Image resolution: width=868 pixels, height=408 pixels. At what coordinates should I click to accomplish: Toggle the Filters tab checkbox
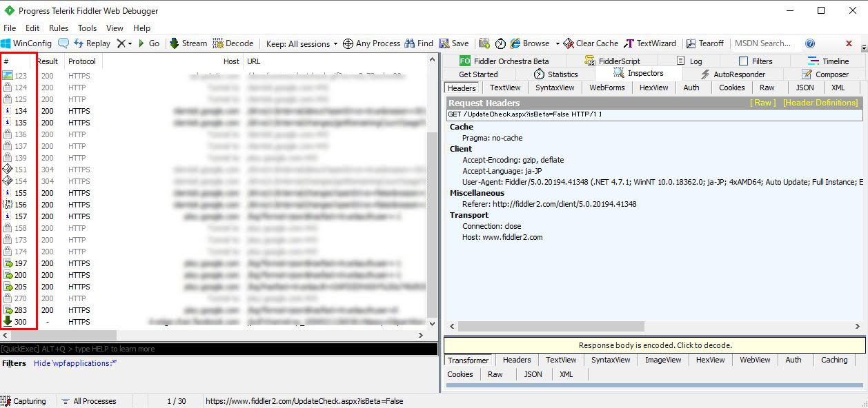coord(743,61)
